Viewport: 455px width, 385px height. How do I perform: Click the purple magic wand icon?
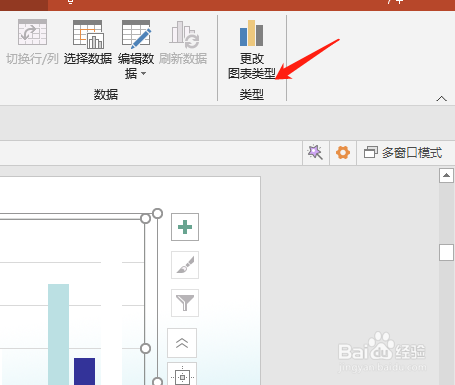pyautogui.click(x=315, y=153)
